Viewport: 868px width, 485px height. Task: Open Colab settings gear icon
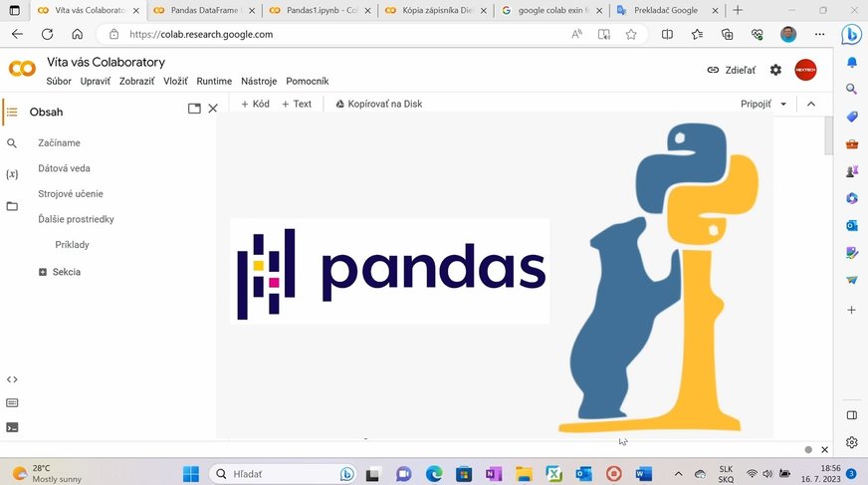click(x=776, y=70)
